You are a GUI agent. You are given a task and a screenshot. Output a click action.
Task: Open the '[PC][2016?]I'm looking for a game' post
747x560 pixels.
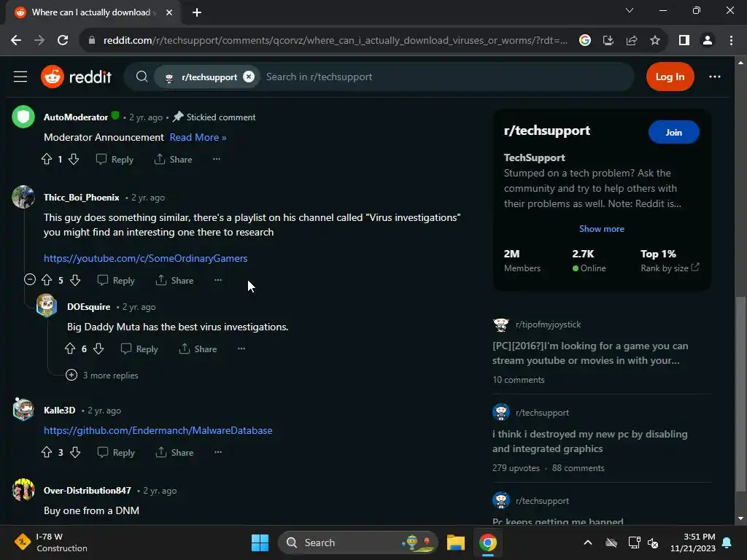[x=590, y=353]
